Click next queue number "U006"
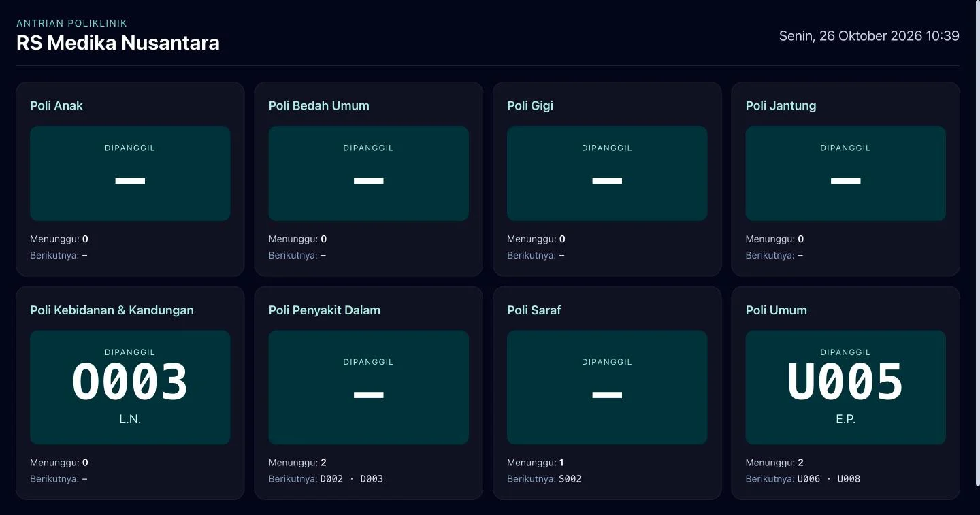The height and width of the screenshot is (515, 980). (808, 479)
